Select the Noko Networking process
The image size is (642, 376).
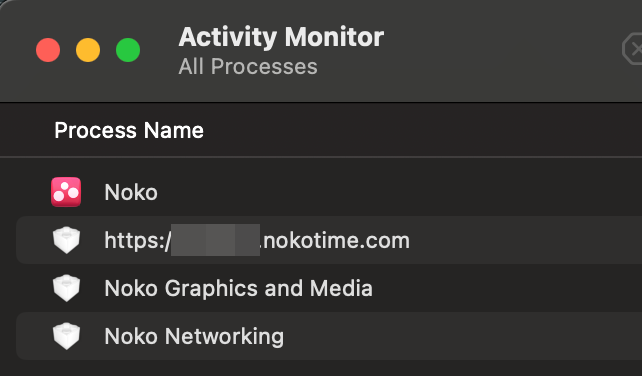tap(194, 336)
